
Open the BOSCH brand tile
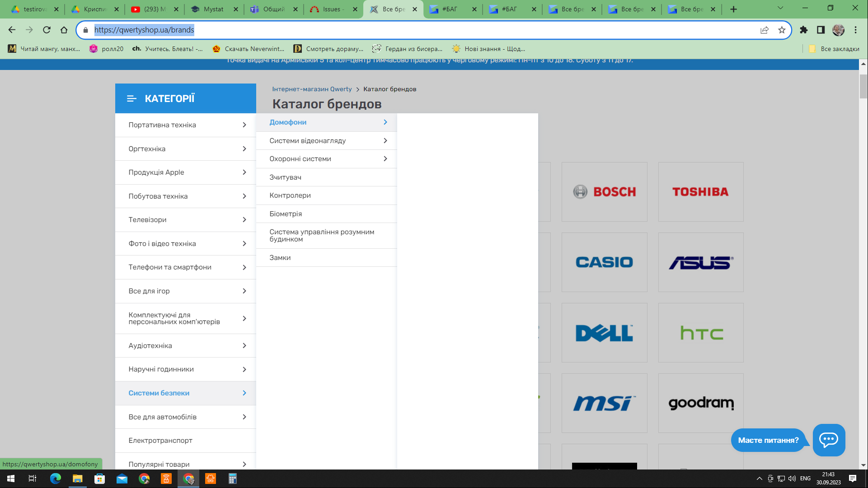[x=604, y=192]
